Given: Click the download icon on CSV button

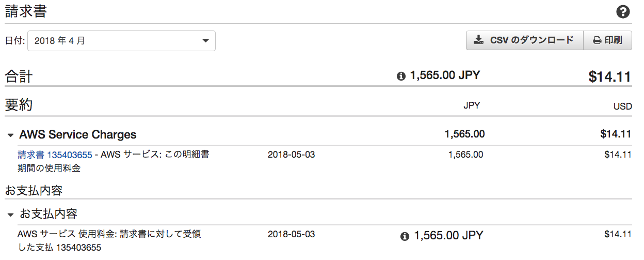Looking at the screenshot, I should point(479,40).
